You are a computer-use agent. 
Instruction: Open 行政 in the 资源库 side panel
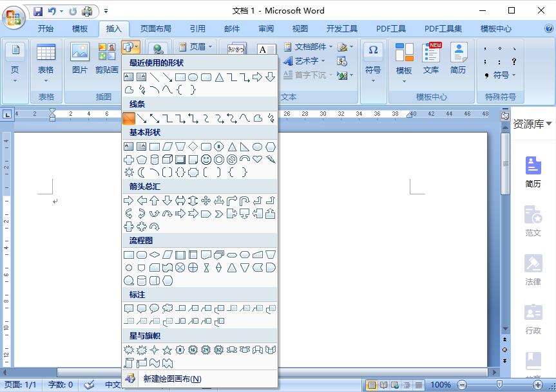(533, 319)
